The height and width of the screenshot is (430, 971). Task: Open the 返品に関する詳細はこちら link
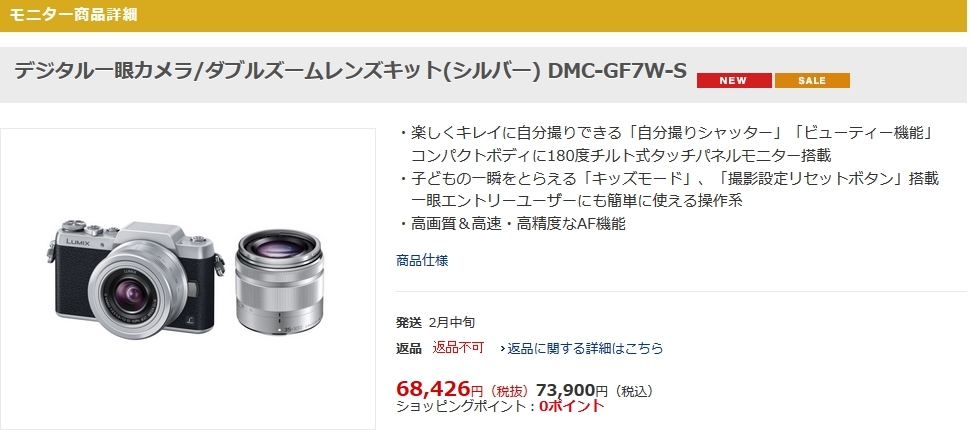click(585, 348)
